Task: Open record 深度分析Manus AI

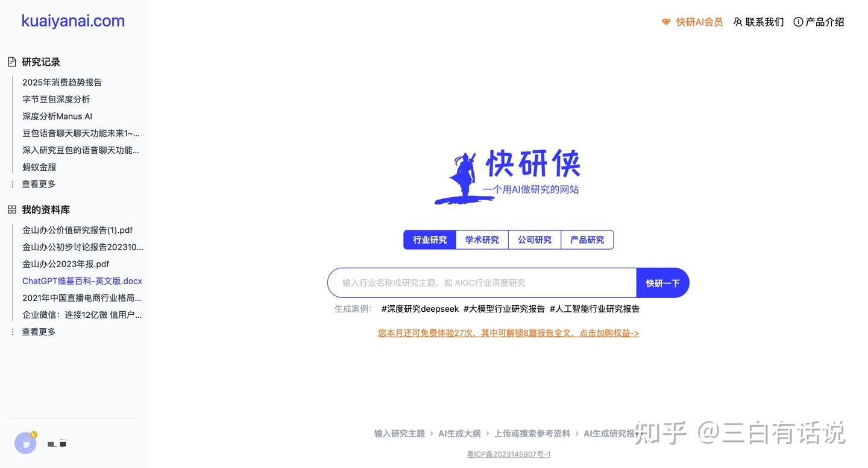Action: coord(57,116)
